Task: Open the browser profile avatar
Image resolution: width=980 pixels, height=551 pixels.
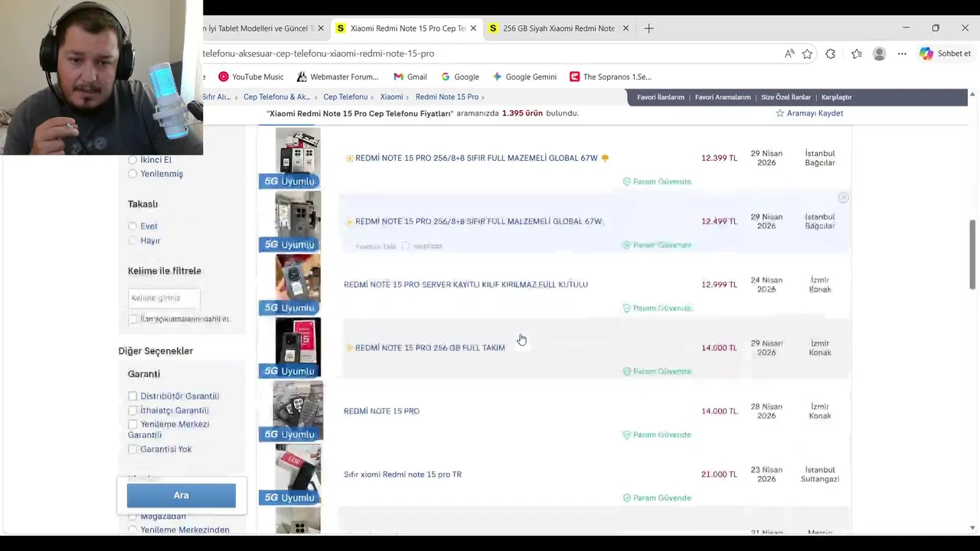Action: click(x=879, y=54)
